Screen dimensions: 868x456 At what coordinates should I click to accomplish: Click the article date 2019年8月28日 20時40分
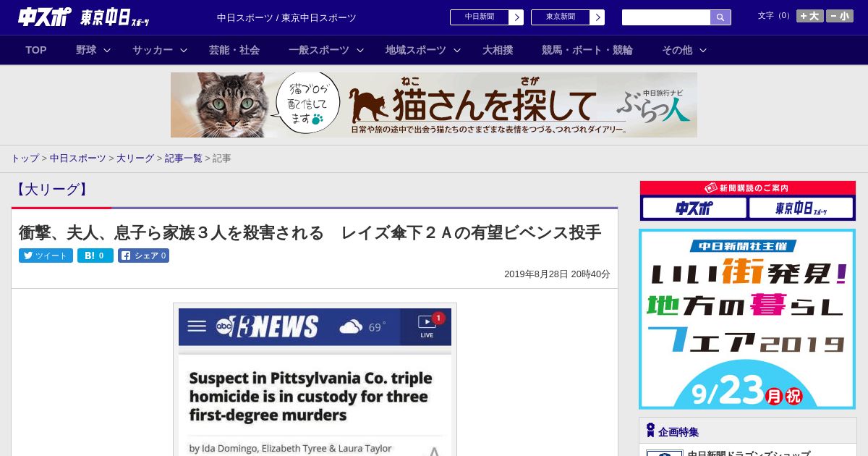tap(557, 274)
